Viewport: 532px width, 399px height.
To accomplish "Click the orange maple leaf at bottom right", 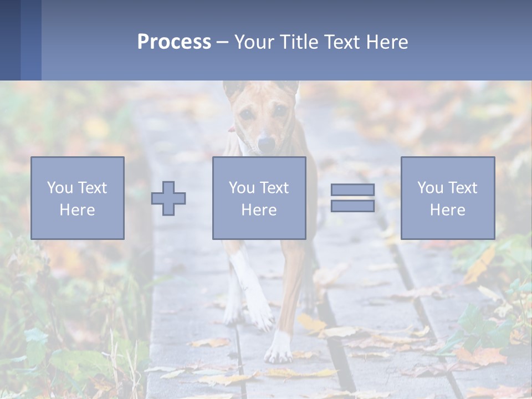I will click(x=481, y=357).
